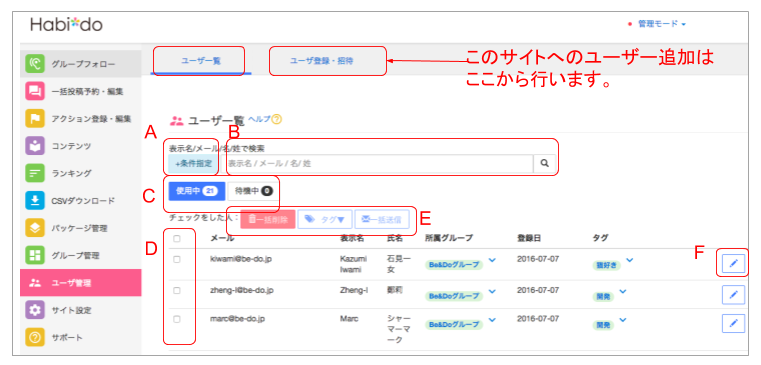Click the サイト設定 gear icon

coord(35,310)
